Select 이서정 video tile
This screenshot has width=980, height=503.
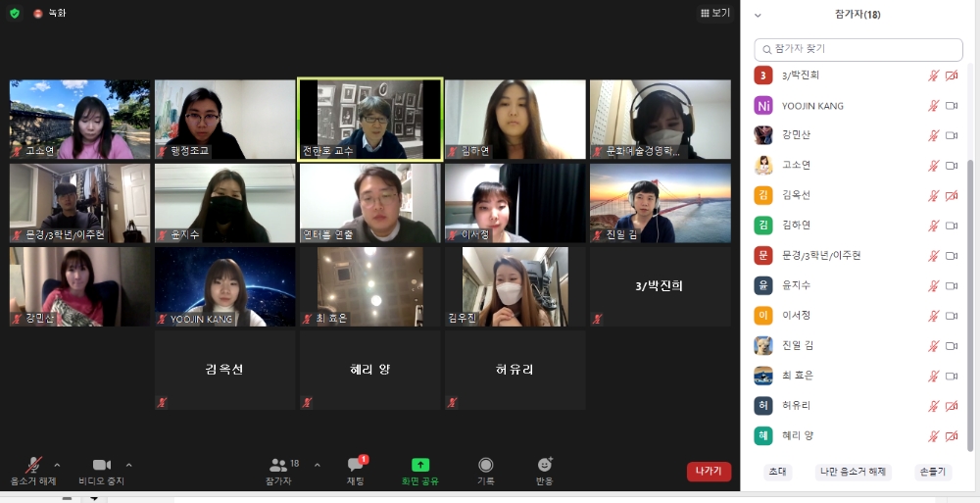click(x=515, y=203)
